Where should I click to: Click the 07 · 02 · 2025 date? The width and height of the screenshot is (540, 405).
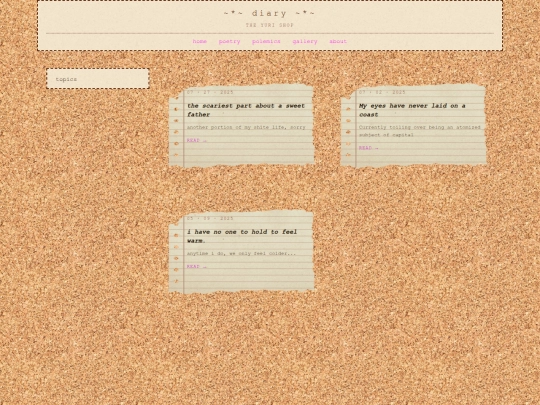click(x=382, y=92)
